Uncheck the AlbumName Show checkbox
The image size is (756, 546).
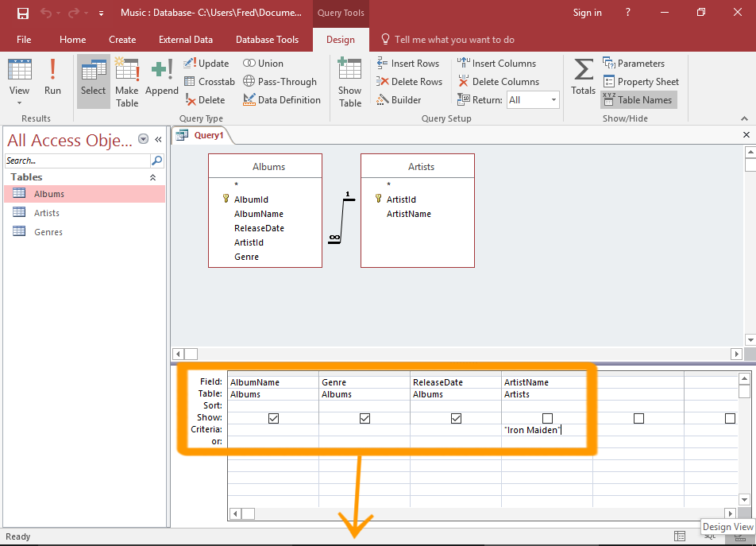[273, 417]
